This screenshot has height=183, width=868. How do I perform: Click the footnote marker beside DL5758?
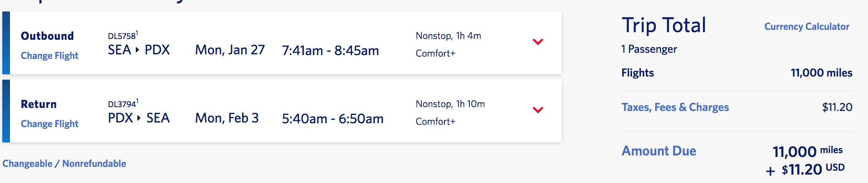click(x=137, y=33)
